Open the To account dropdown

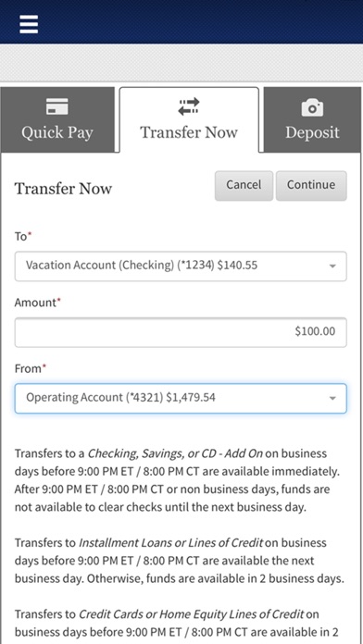click(x=181, y=266)
